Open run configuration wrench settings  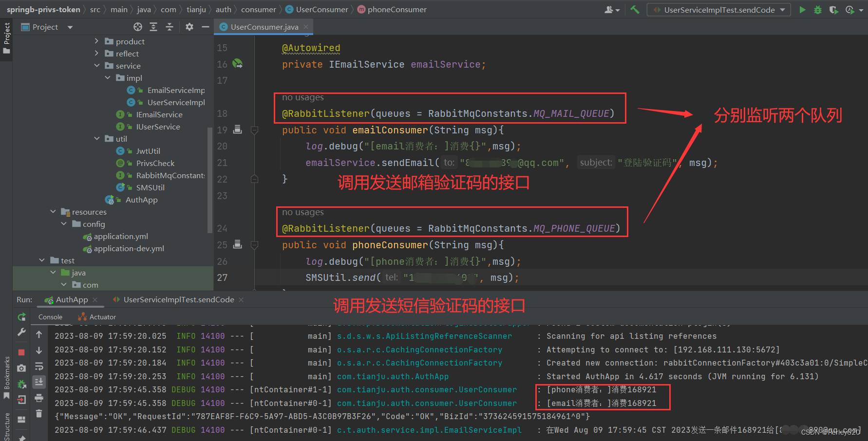click(x=21, y=332)
